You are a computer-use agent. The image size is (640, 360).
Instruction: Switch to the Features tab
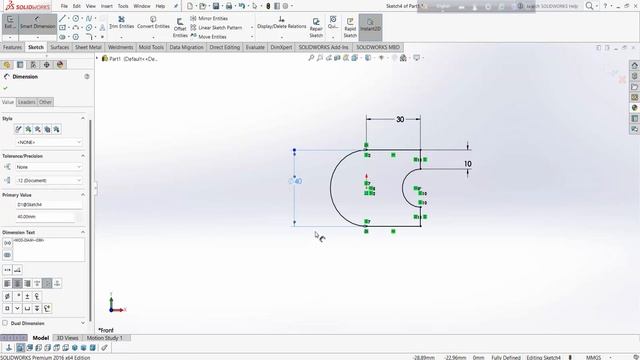[12, 47]
